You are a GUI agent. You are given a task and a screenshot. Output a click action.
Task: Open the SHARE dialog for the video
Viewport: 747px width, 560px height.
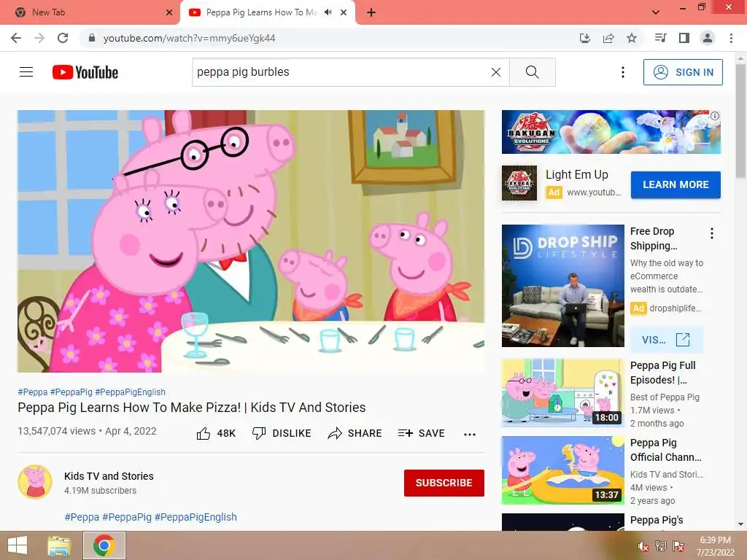(x=355, y=433)
